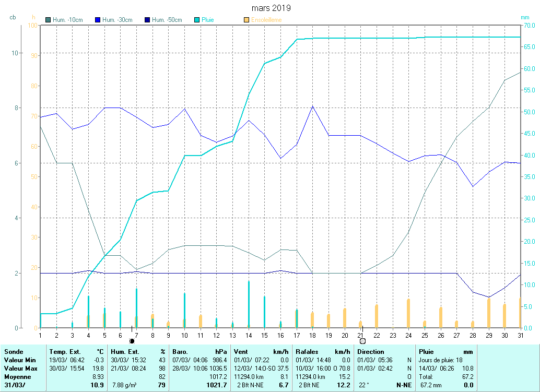Click the full moon icon below day 21
Image resolution: width=540 pixels, height=392 pixels.
tap(362, 341)
